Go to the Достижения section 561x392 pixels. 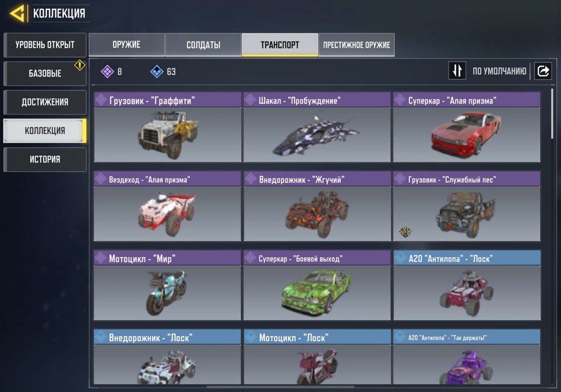45,102
